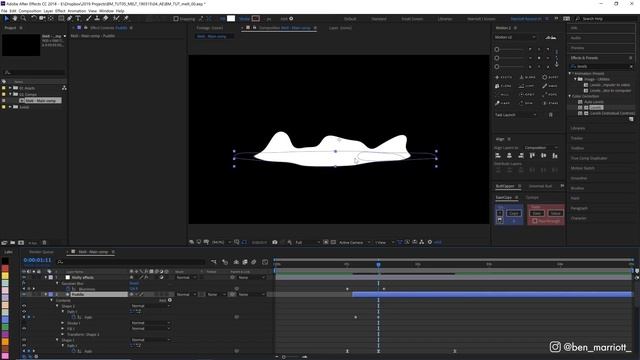Select the Puppet Pin tool
Viewport: 640px width, 360px height.
[x=126, y=18]
